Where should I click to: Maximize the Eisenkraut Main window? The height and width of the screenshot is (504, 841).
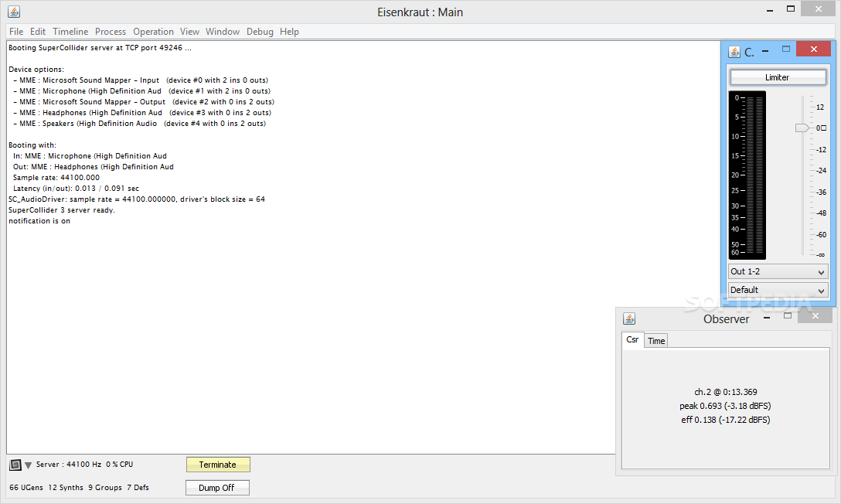(x=791, y=9)
